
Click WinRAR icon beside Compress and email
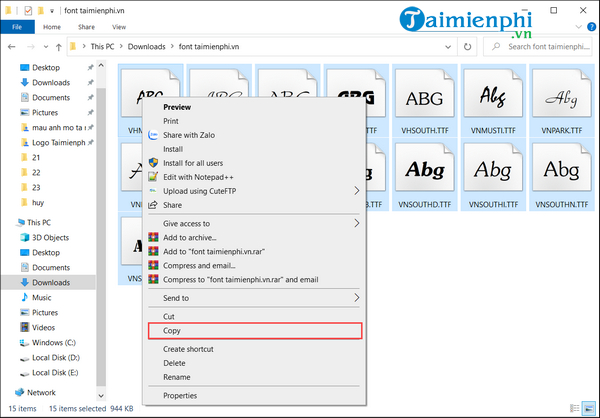tap(153, 265)
